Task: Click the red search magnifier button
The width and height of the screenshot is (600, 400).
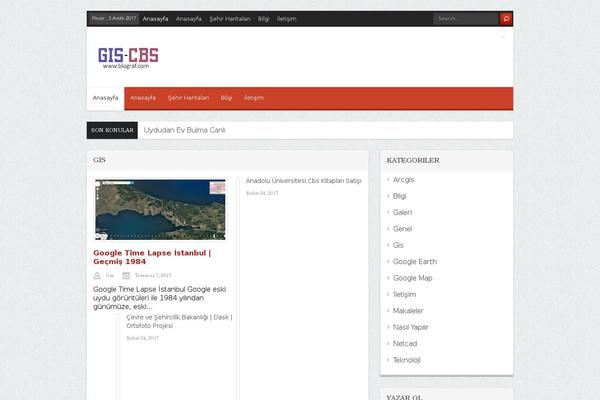Action: click(506, 18)
